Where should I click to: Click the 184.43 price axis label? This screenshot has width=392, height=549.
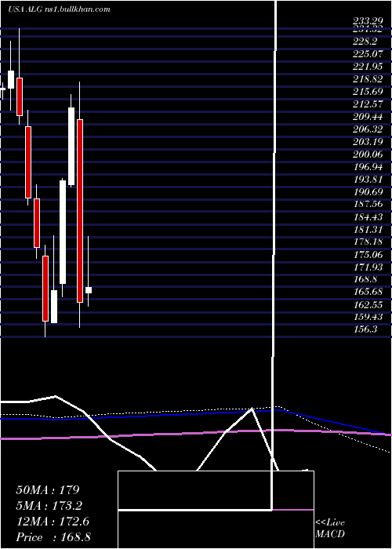(x=368, y=217)
